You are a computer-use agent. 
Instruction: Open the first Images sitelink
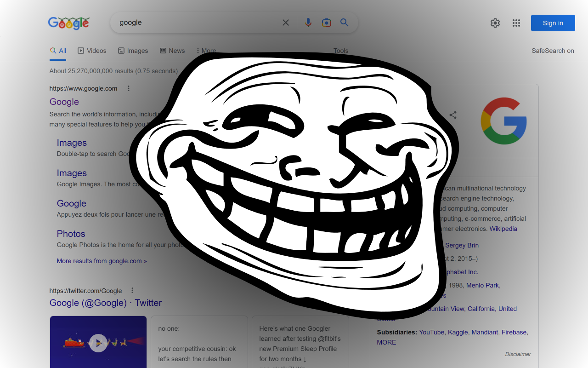click(72, 143)
